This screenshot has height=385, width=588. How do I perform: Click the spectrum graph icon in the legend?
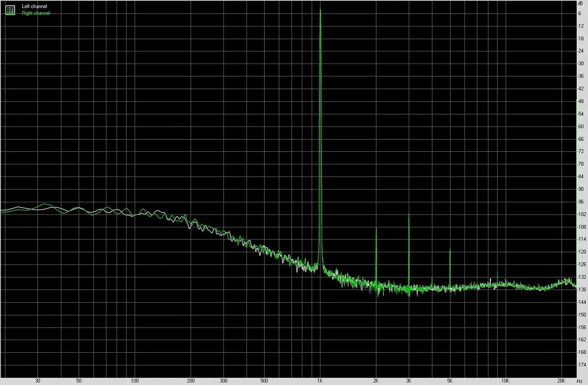point(10,9)
